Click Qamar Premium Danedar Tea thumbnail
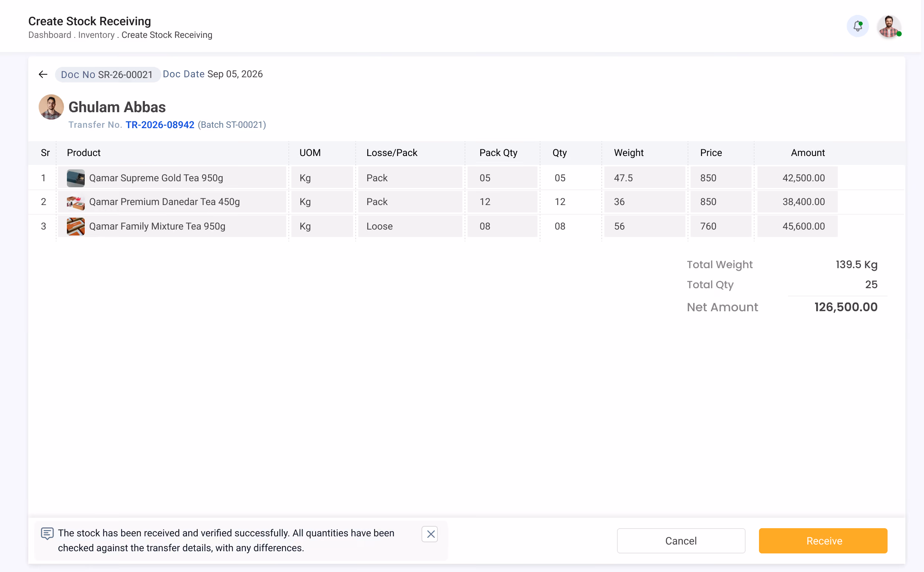The width and height of the screenshot is (924, 572). click(76, 202)
